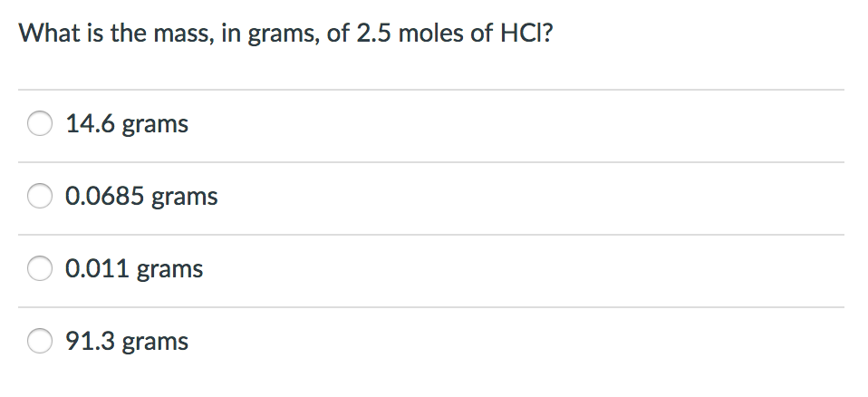Click the word "What" starting the question
The image size is (868, 397).
pyautogui.click(x=49, y=34)
